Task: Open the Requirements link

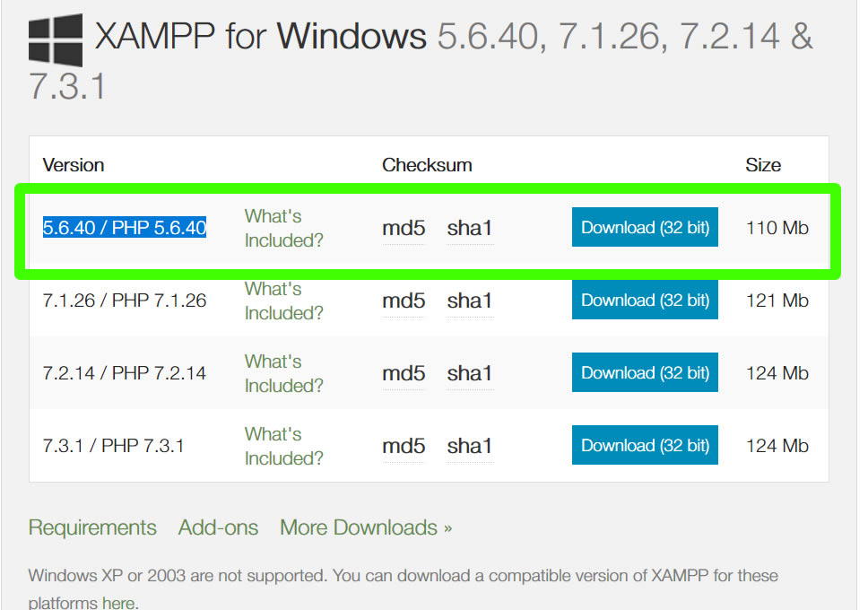Action: coord(92,527)
